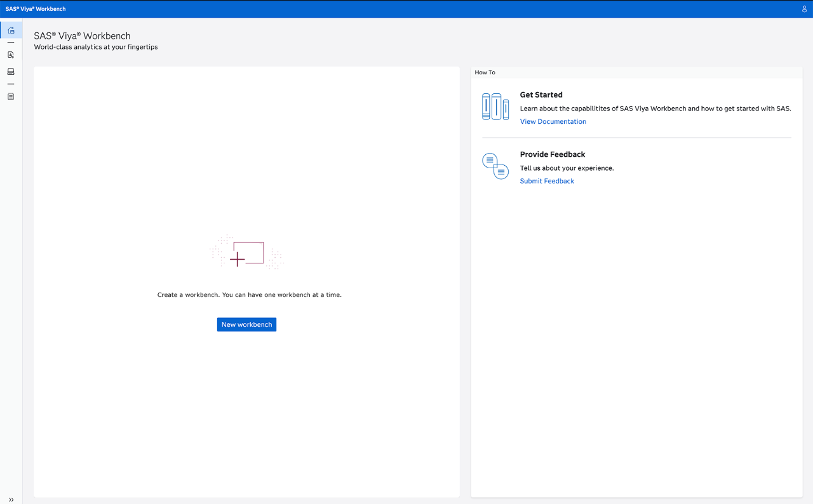The height and width of the screenshot is (504, 813).
Task: Click the New workbench button
Action: pyautogui.click(x=246, y=324)
